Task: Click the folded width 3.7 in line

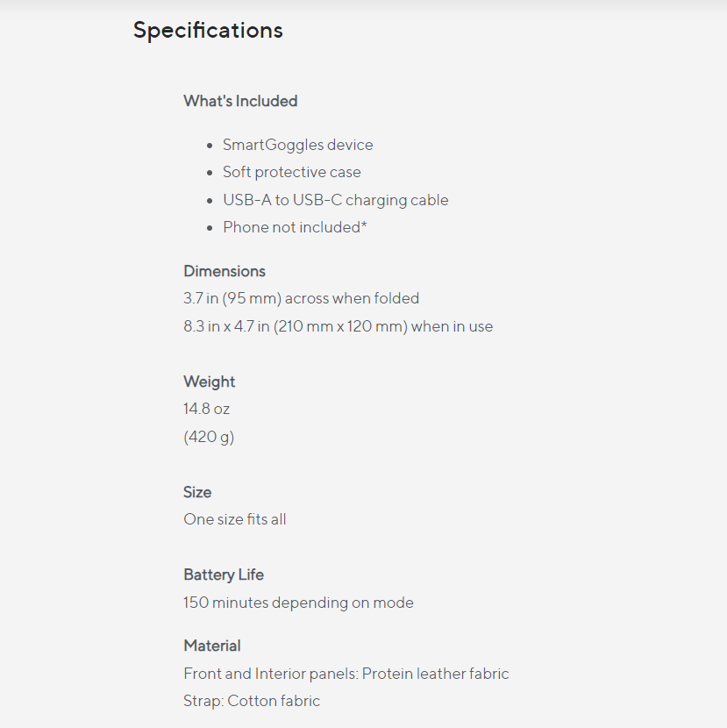Action: coord(301,298)
